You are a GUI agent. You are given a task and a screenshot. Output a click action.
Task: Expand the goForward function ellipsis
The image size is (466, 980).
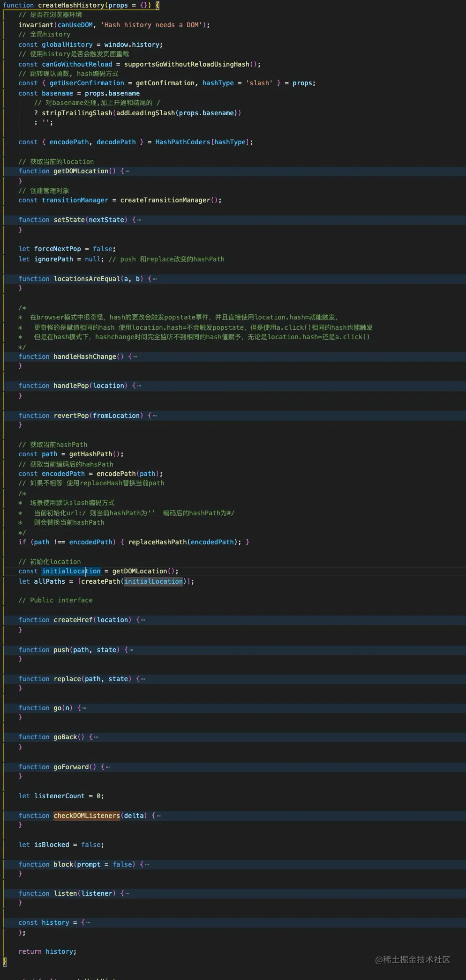(x=108, y=767)
